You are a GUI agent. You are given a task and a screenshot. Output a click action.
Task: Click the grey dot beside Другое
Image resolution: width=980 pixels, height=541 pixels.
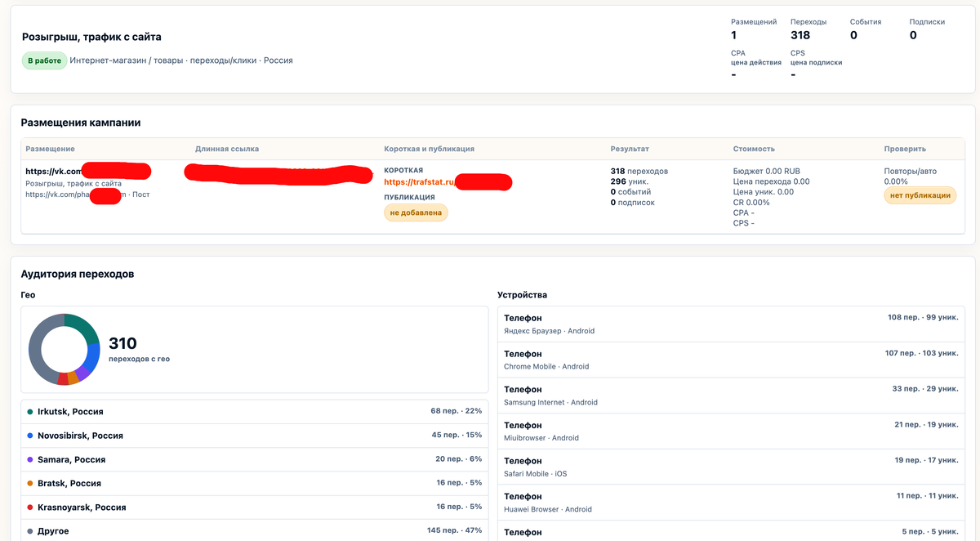click(x=30, y=531)
